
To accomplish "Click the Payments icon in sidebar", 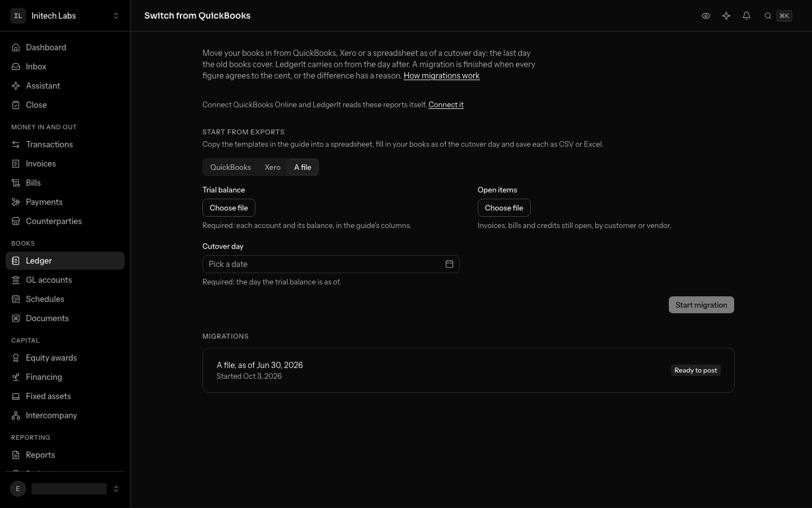I will click(16, 202).
